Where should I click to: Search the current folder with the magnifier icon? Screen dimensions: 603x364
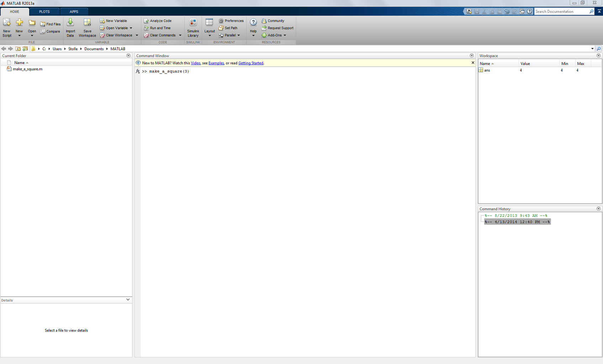[599, 49]
